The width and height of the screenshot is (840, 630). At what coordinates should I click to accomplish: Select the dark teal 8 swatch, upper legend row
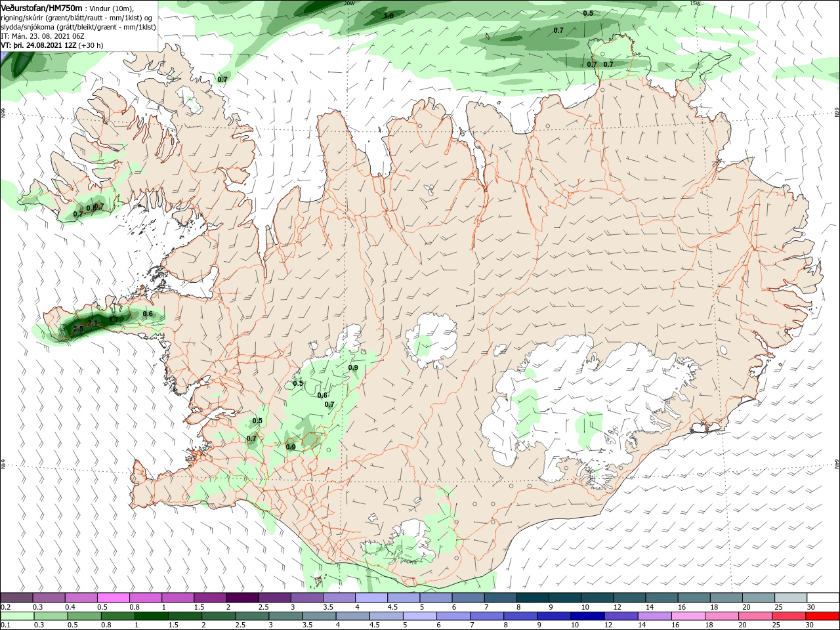[x=533, y=597]
